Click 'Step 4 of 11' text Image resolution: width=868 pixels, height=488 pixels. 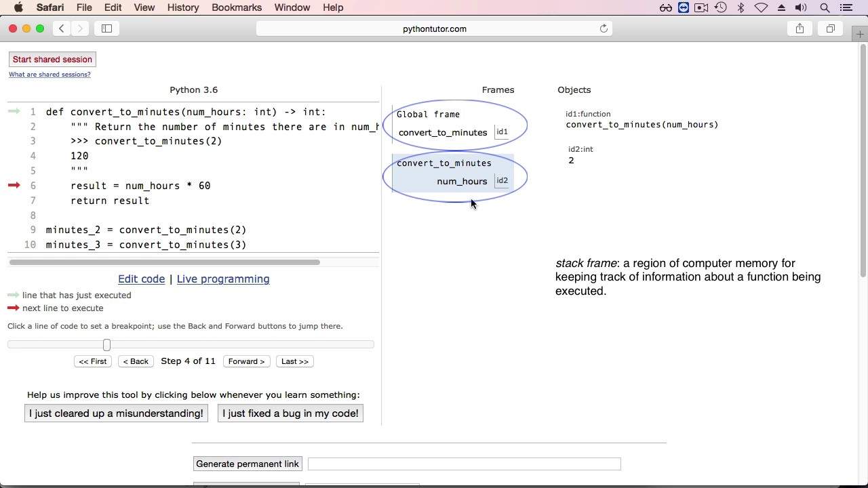(188, 361)
